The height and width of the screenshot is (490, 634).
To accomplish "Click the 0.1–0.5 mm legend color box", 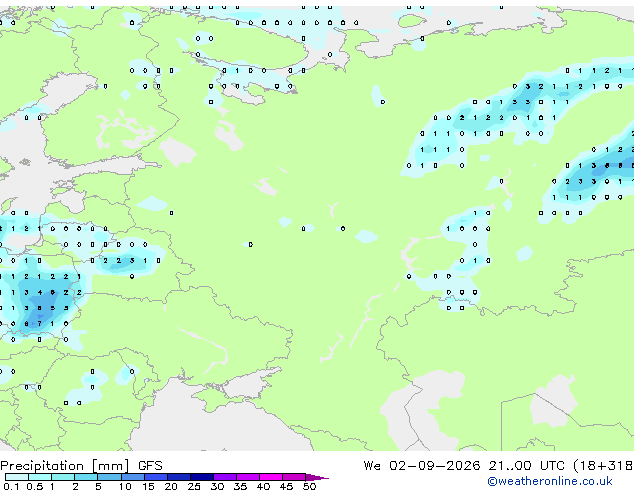I will [17, 477].
